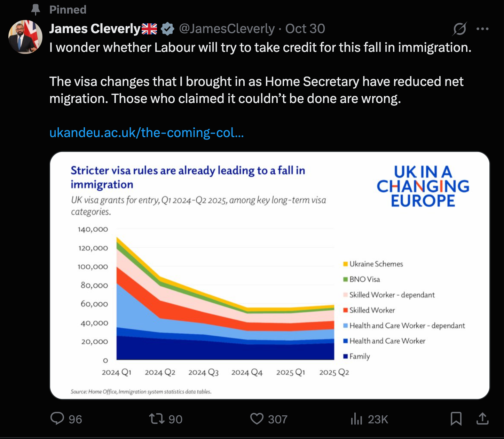Viewport: 504px width, 439px height.
Task: Repost this tweet via retweet icon
Action: point(157,418)
